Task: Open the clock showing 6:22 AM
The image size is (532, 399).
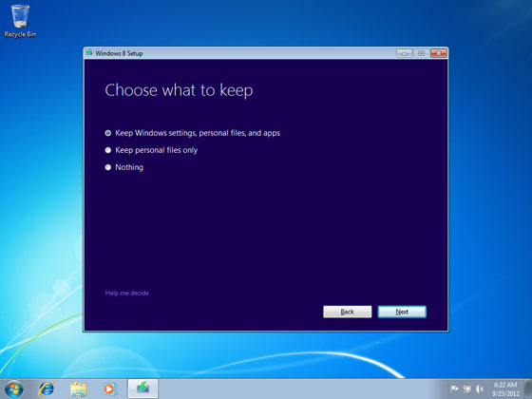Action: 505,389
